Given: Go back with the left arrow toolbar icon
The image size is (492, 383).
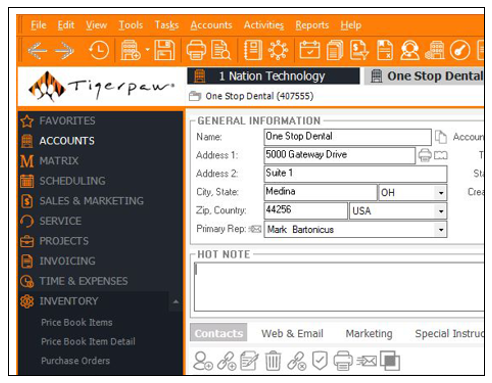Looking at the screenshot, I should click(37, 51).
